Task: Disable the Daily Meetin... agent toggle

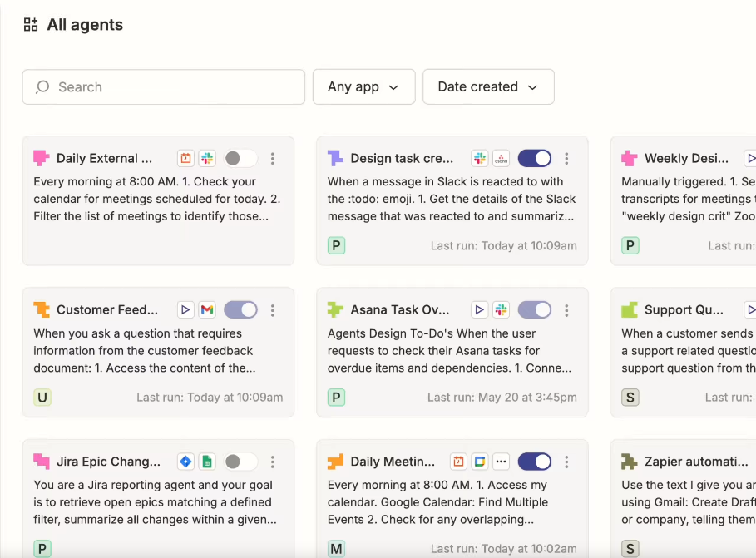Action: 535,462
